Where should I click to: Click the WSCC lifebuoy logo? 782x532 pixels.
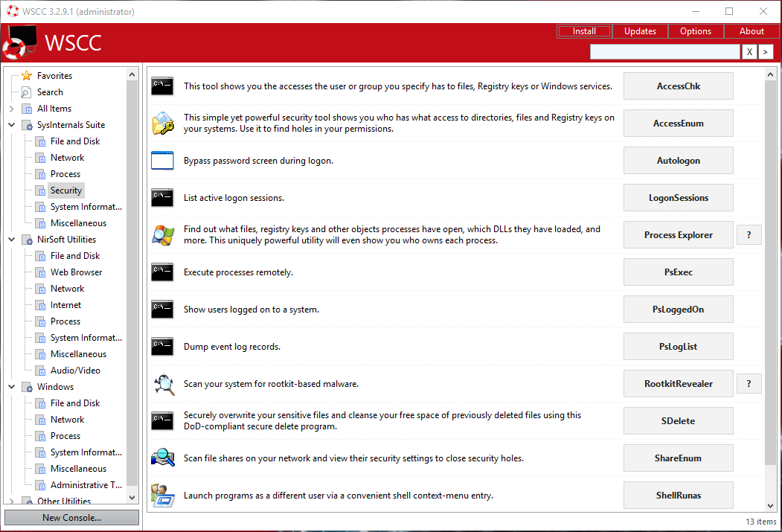(20, 42)
